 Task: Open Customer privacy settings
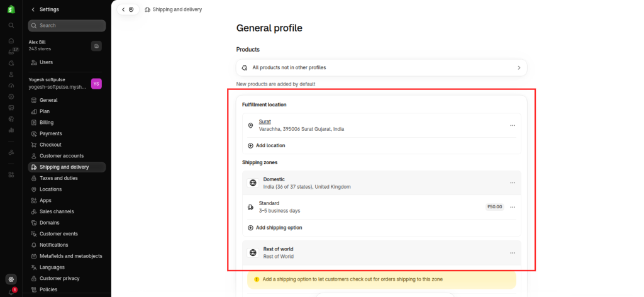pyautogui.click(x=67, y=279)
